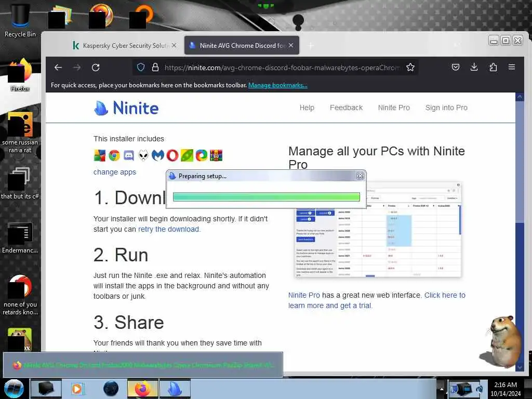
Task: Open the Windows Start orb
Action: click(x=14, y=389)
